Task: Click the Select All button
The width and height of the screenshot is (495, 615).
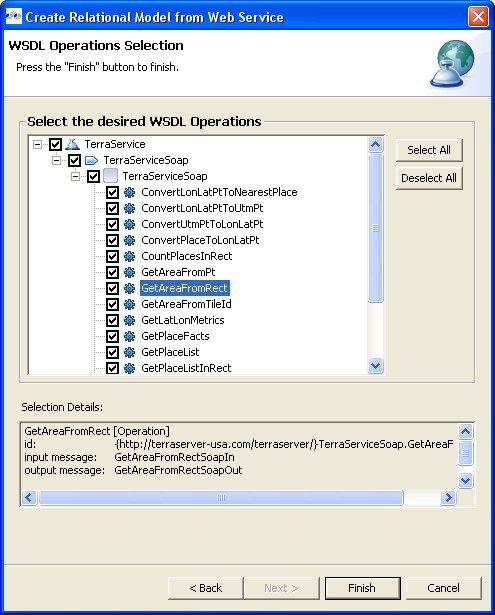Action: (429, 150)
